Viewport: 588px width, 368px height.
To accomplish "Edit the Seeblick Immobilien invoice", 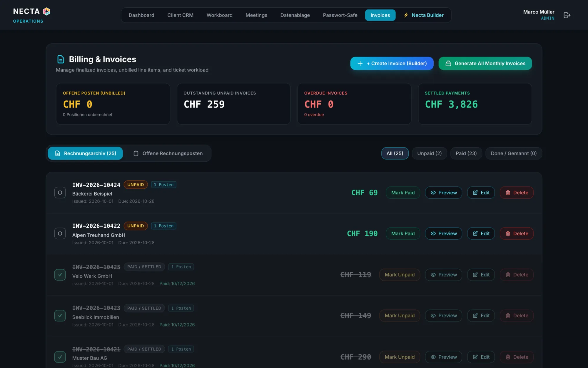I will 481,316.
